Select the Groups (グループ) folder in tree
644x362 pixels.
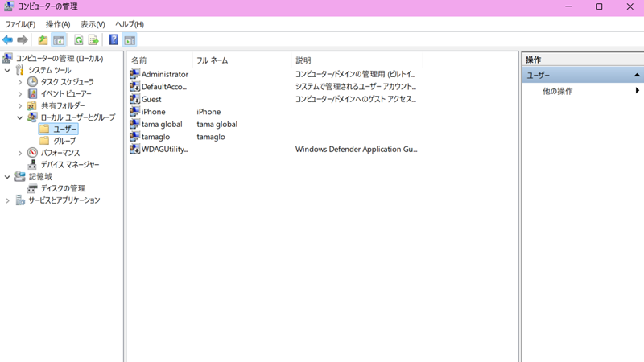tap(64, 141)
